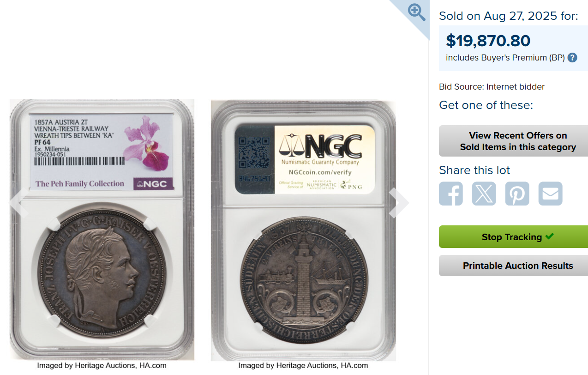The height and width of the screenshot is (375, 588).
Task: Click the 'Get one of these:' heading
Action: (x=486, y=105)
